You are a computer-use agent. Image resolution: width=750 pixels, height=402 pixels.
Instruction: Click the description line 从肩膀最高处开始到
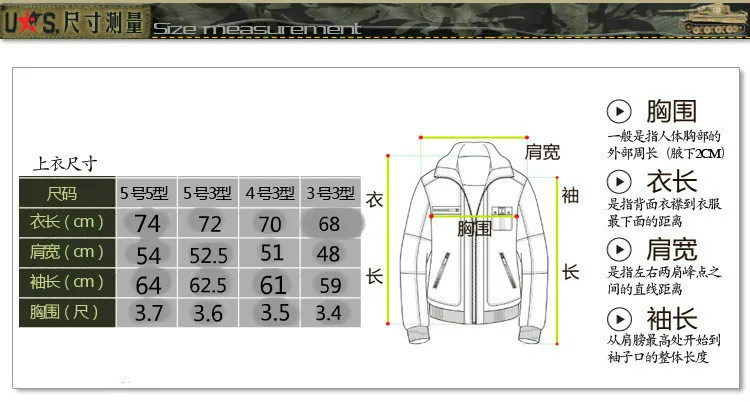664,340
